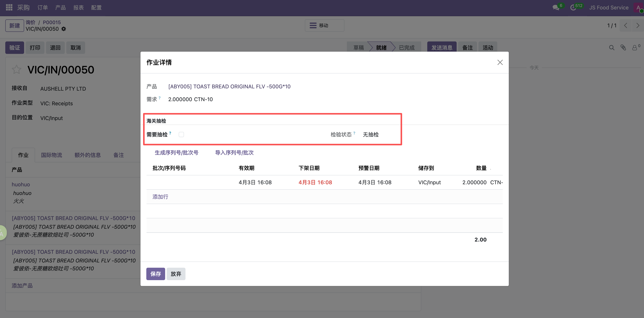Screen dimensions: 644x318
Task: Click the user avatar in top bar
Action: click(639, 8)
